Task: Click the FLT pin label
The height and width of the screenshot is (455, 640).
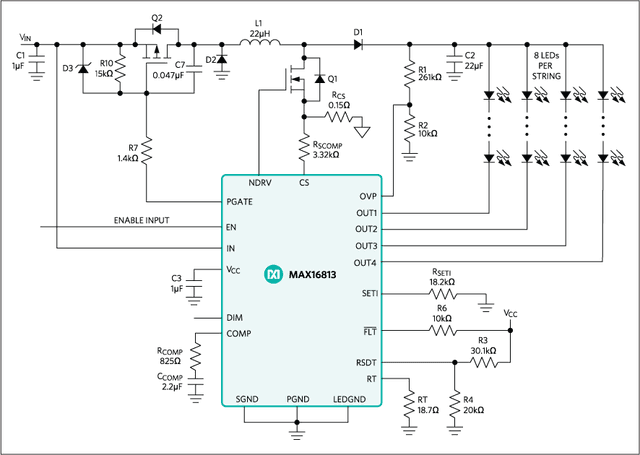Action: (x=370, y=331)
